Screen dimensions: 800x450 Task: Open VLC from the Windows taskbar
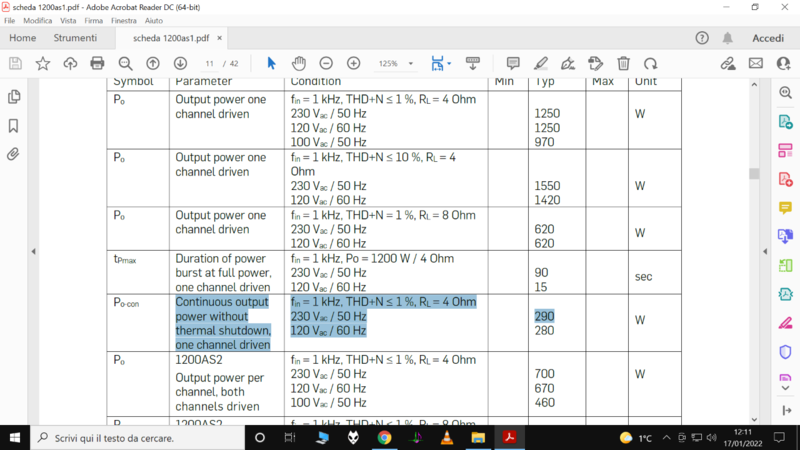447,438
